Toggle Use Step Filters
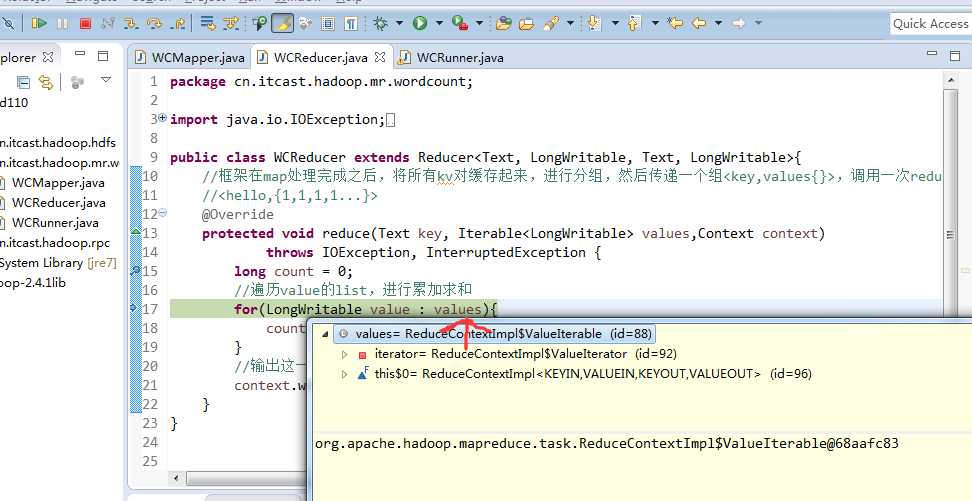The image size is (972, 501). 231,24
